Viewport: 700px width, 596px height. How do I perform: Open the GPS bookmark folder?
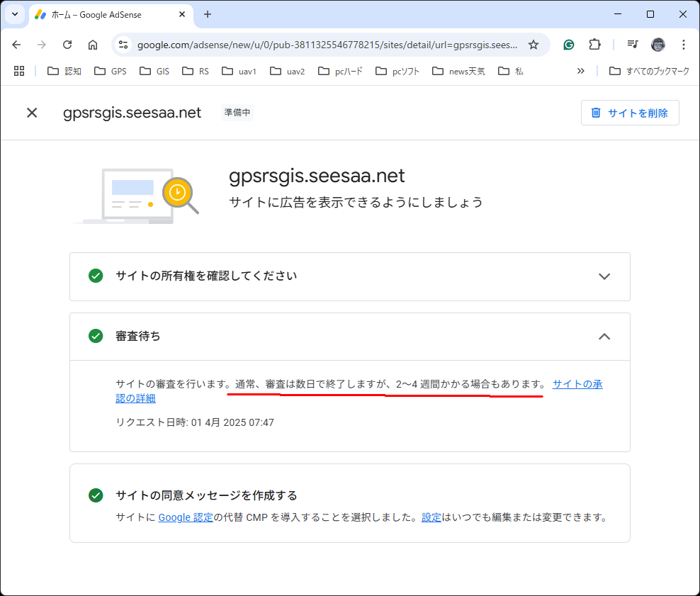111,71
